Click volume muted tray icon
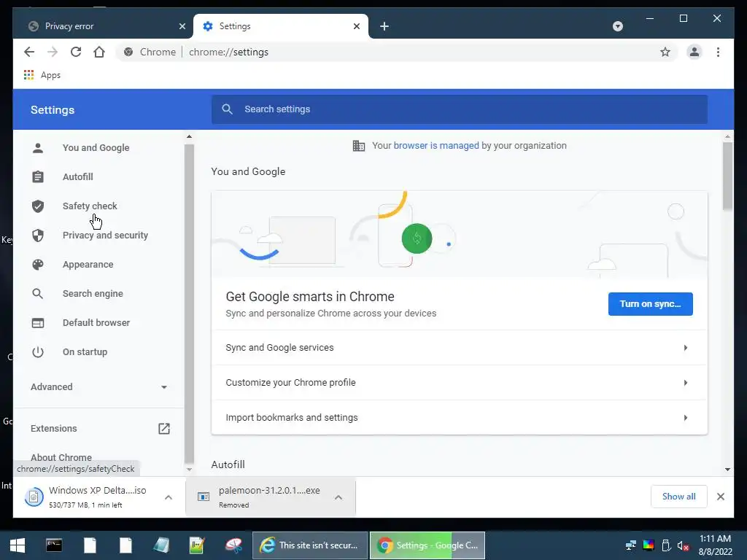 click(683, 545)
